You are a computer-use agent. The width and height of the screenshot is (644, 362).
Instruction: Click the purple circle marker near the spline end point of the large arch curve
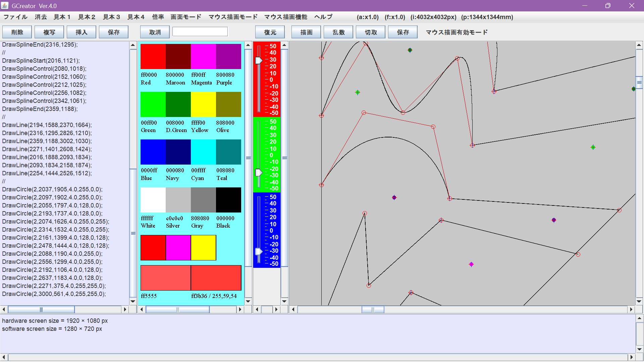394,197
